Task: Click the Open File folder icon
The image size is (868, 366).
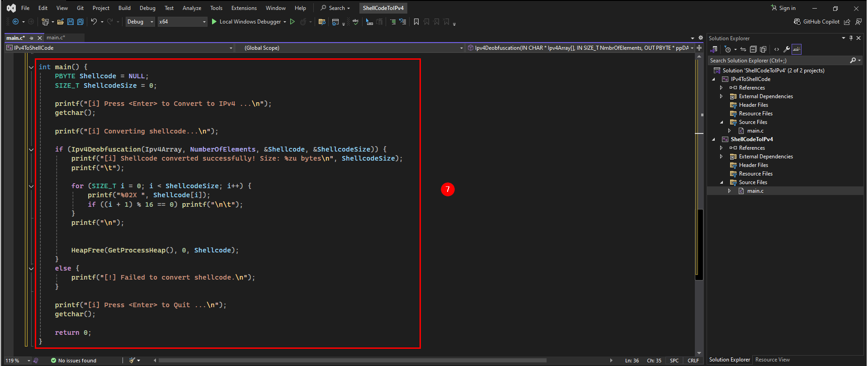Action: [x=60, y=22]
